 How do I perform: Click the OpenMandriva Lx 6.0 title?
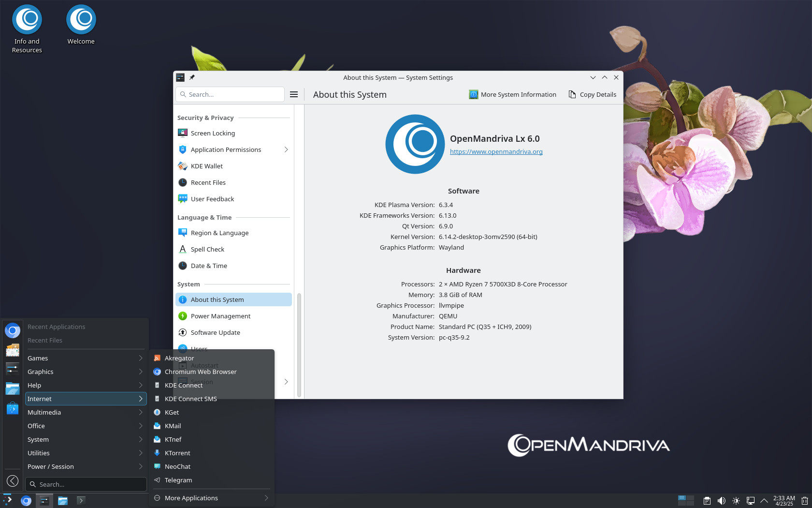[x=495, y=138]
